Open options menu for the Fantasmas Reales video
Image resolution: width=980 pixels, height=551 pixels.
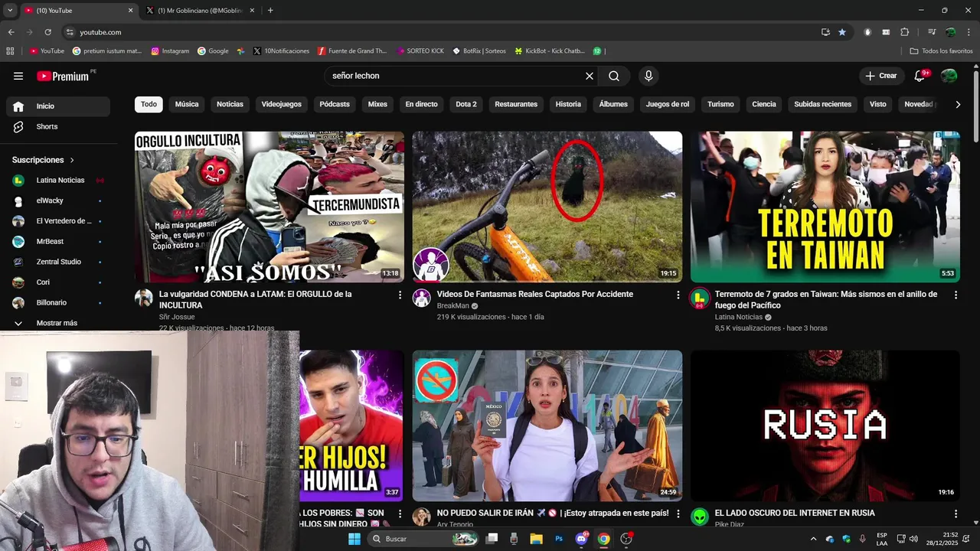pos(678,295)
